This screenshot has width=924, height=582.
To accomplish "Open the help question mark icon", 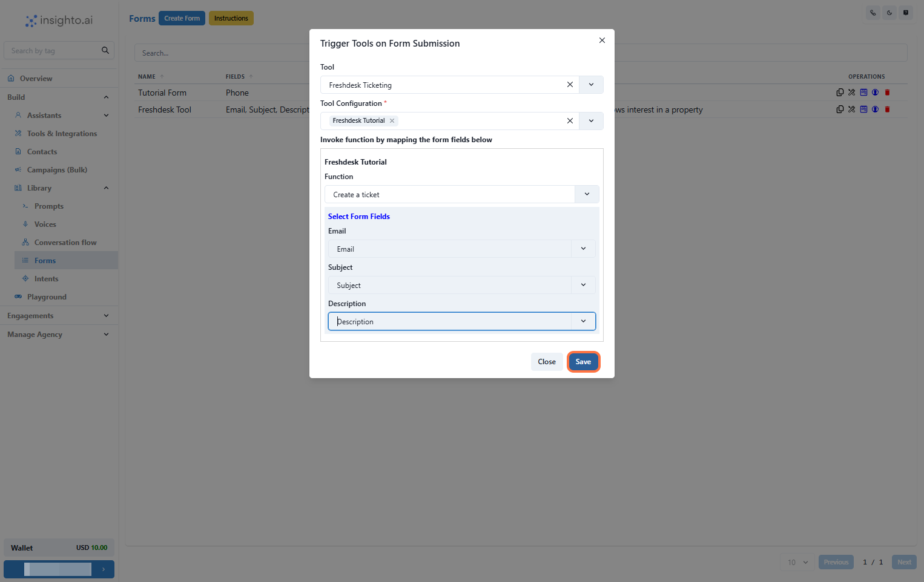I will (x=906, y=13).
